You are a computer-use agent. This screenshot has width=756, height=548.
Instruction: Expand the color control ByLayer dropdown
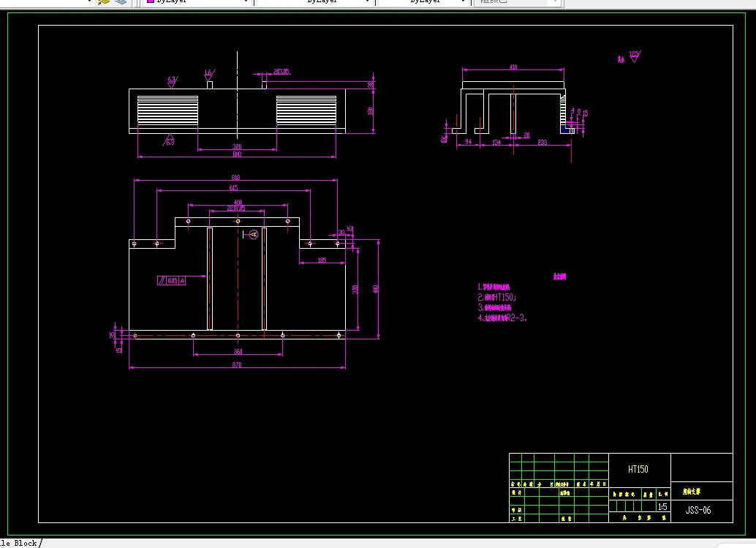(246, 1)
